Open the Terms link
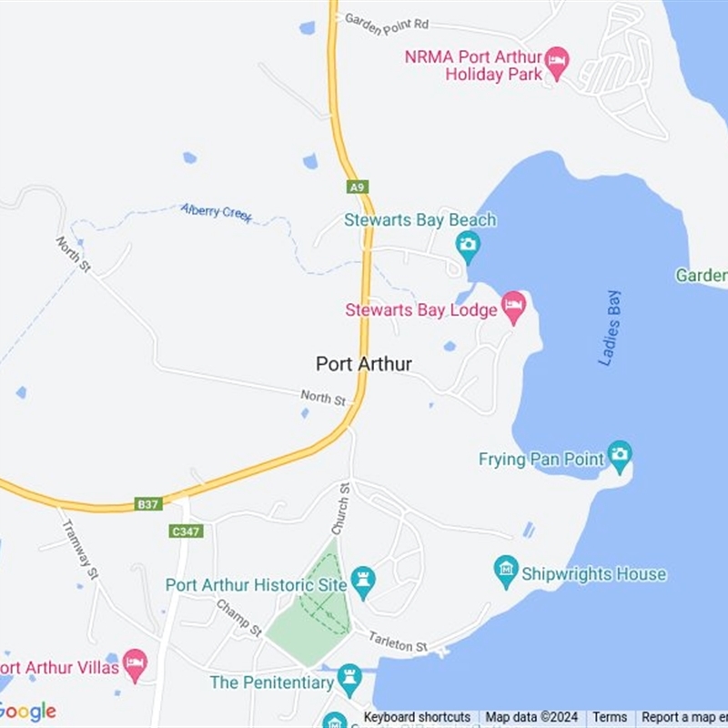 pyautogui.click(x=609, y=717)
